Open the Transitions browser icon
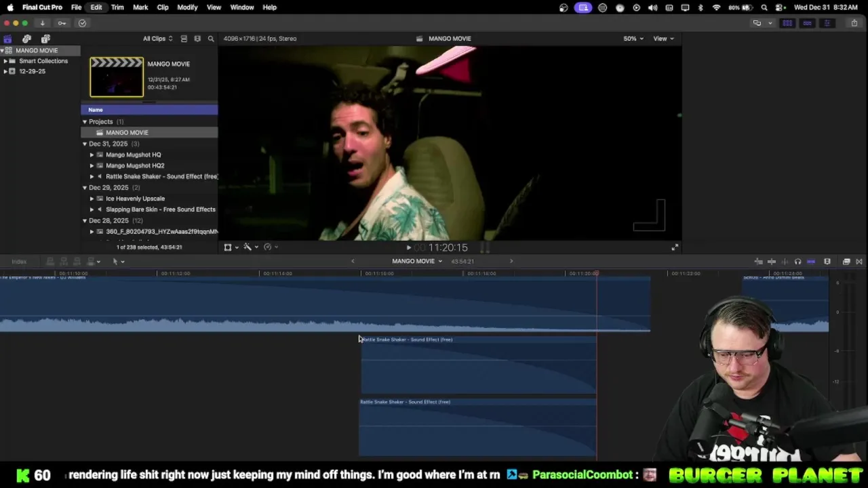868x488 pixels. click(x=859, y=262)
